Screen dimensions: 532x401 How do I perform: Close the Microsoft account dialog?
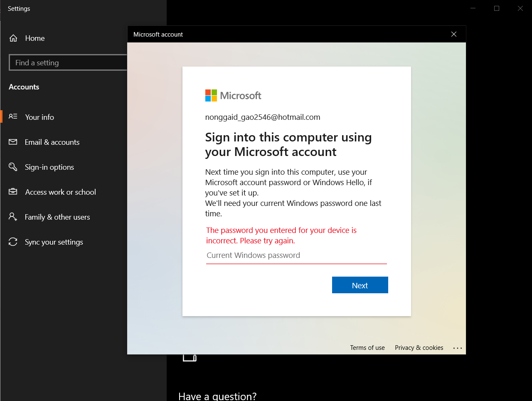click(454, 34)
